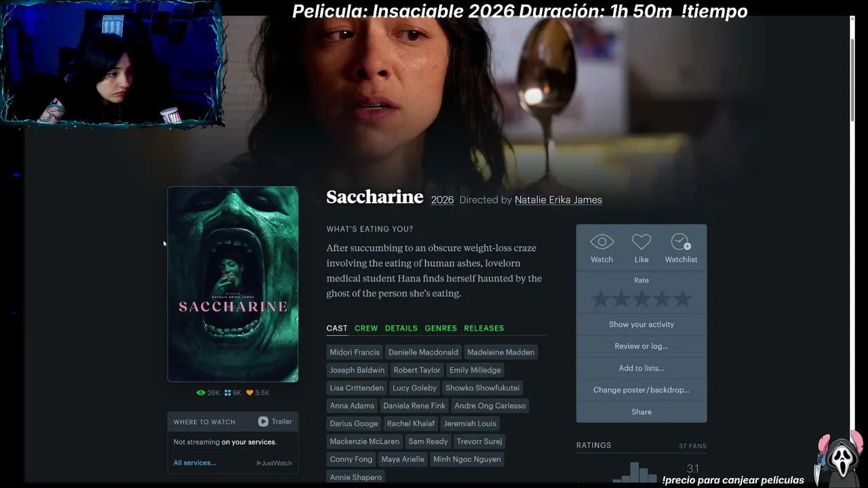Open Daniela Rene Fink's page
The height and width of the screenshot is (488, 868).
[414, 406]
